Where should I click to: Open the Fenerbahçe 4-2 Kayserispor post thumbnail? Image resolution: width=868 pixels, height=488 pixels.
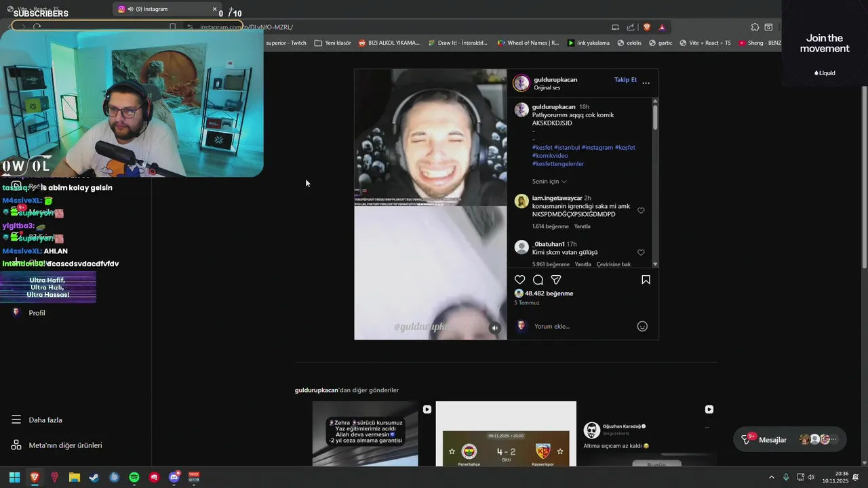tap(506, 434)
